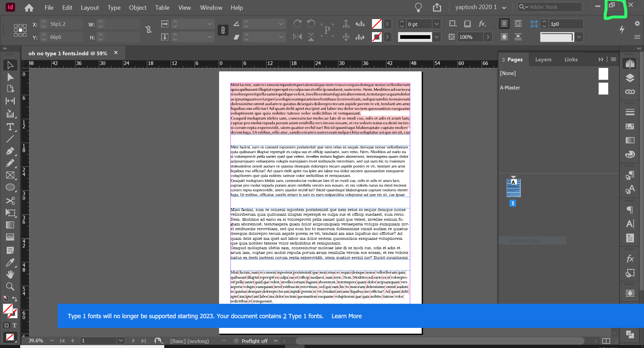The image size is (644, 348).
Task: Open the Table menu
Action: pyautogui.click(x=162, y=7)
